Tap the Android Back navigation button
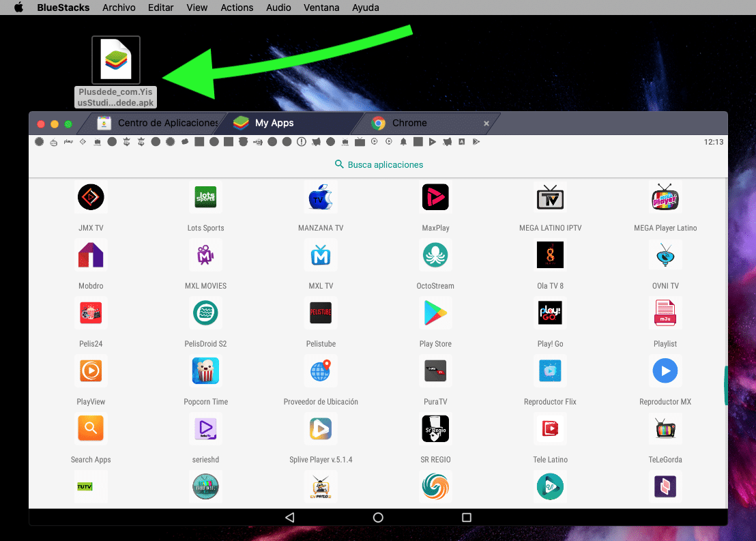Image resolution: width=756 pixels, height=541 pixels. click(289, 517)
